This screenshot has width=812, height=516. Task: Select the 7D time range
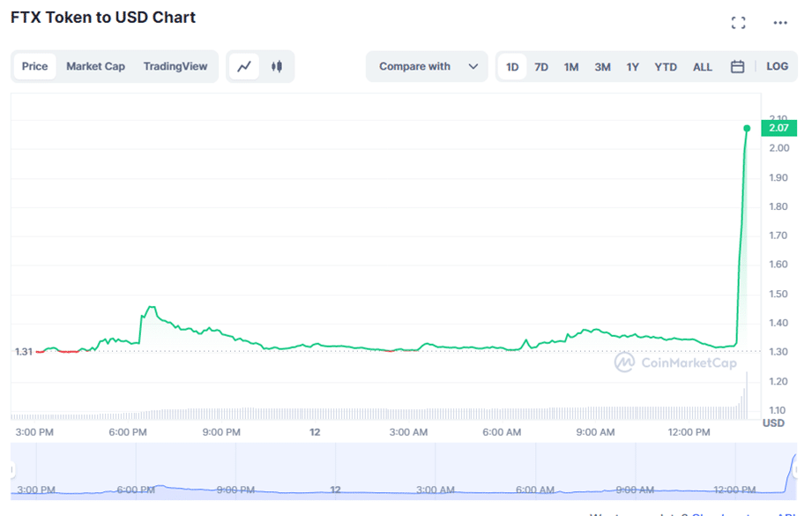point(541,67)
